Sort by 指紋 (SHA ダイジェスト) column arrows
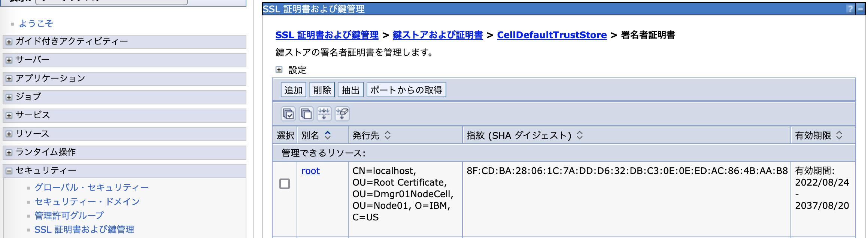 (580, 135)
